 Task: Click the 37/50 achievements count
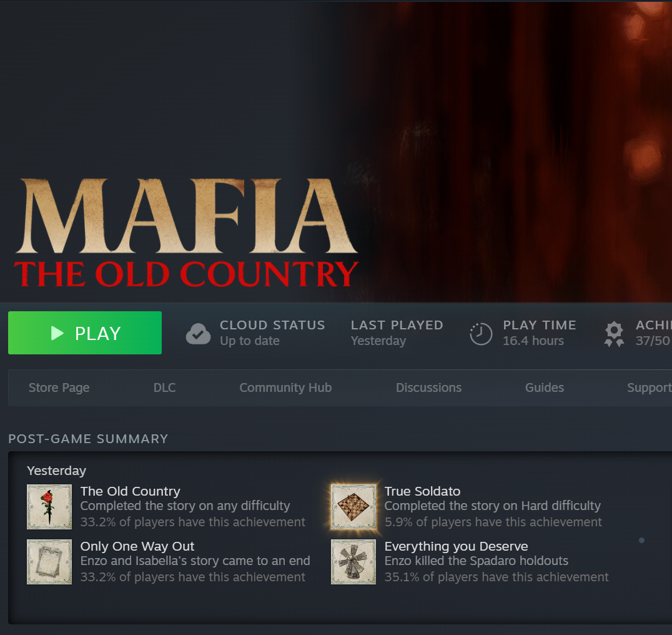(x=653, y=341)
